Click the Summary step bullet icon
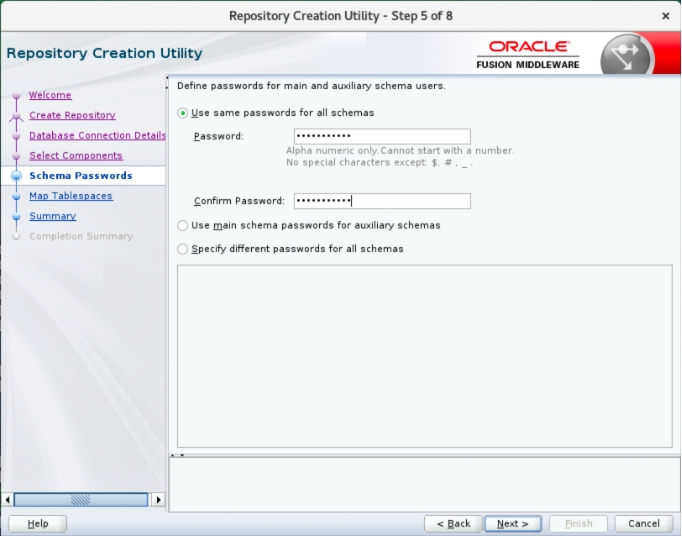682x536 pixels. 17,216
